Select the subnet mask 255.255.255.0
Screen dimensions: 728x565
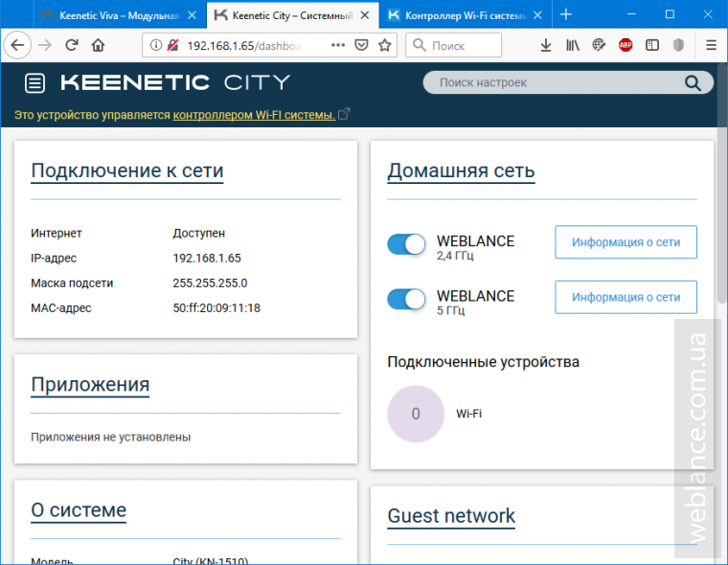(x=210, y=283)
